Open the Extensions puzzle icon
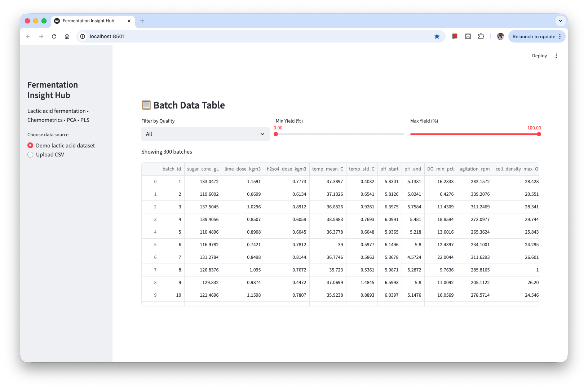The image size is (588, 389). (481, 36)
